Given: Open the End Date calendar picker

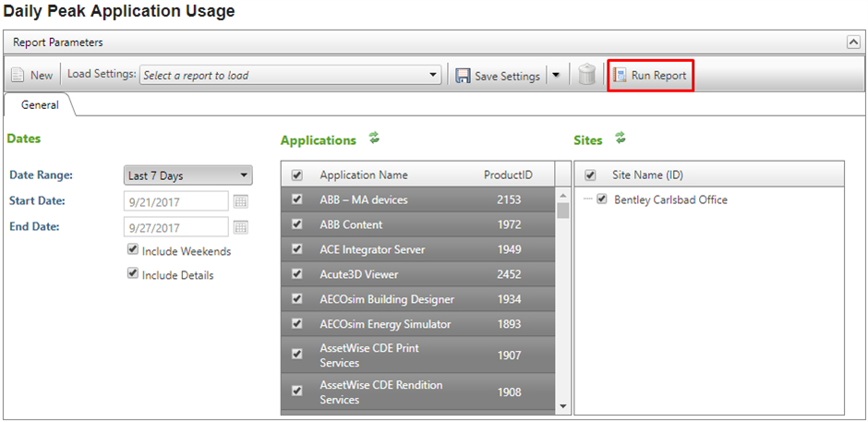Looking at the screenshot, I should point(241,227).
